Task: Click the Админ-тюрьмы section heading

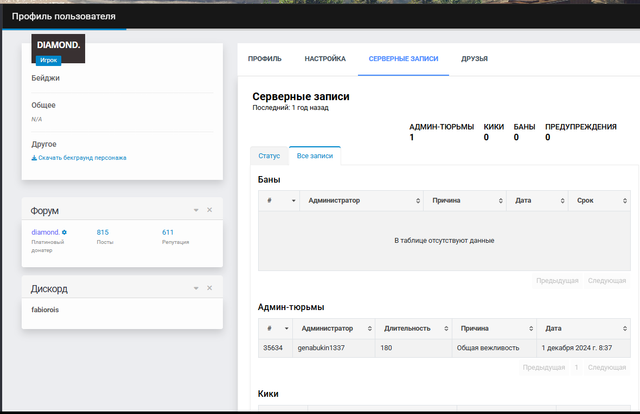Action: click(291, 307)
